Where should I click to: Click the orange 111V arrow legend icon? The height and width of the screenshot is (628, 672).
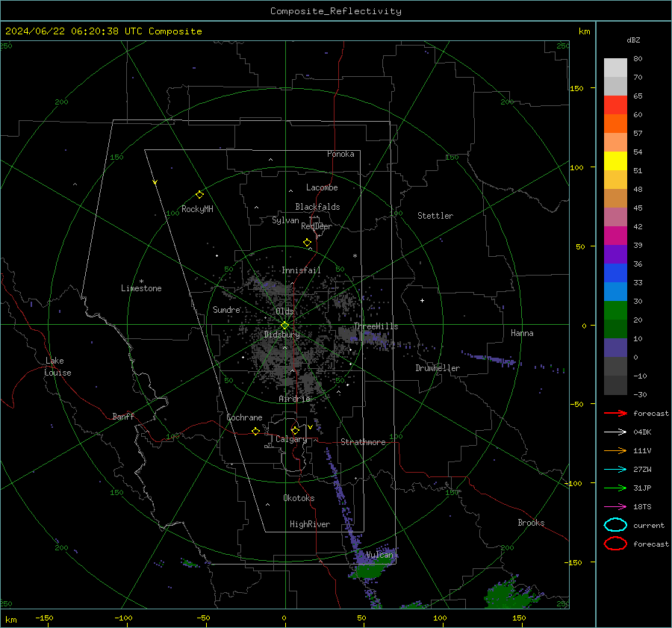[x=615, y=450]
